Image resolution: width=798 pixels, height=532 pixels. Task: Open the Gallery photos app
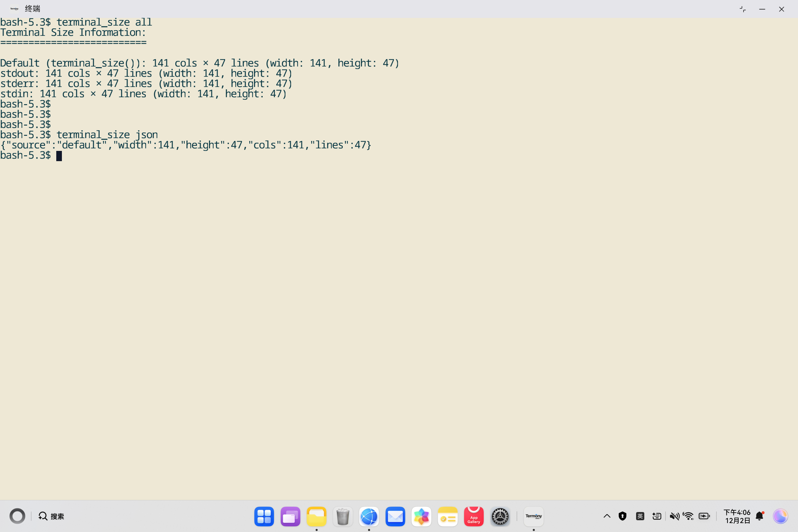click(422, 516)
